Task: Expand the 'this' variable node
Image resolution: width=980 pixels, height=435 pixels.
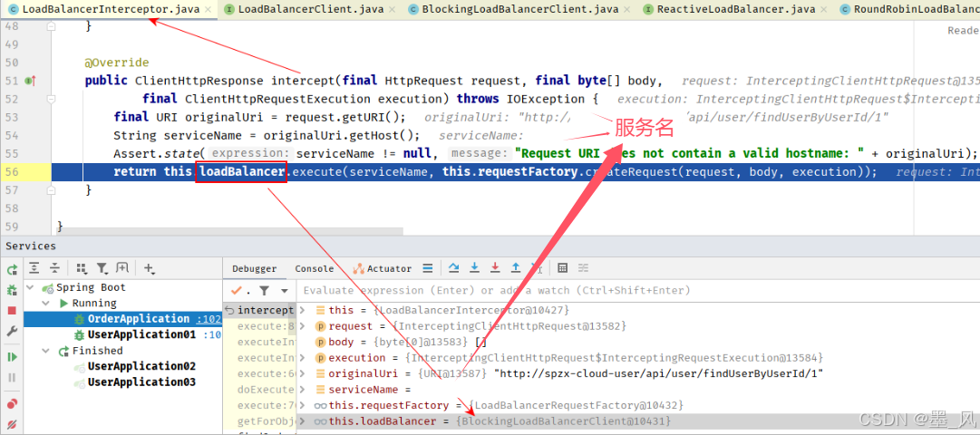Action: (302, 310)
